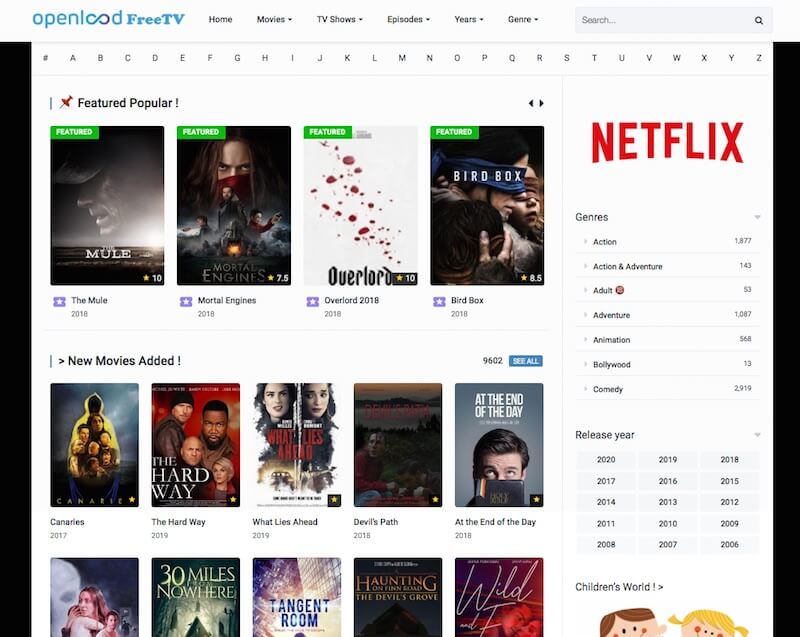Open the Episodes dropdown menu
Image resolution: width=800 pixels, height=637 pixels.
[x=408, y=19]
